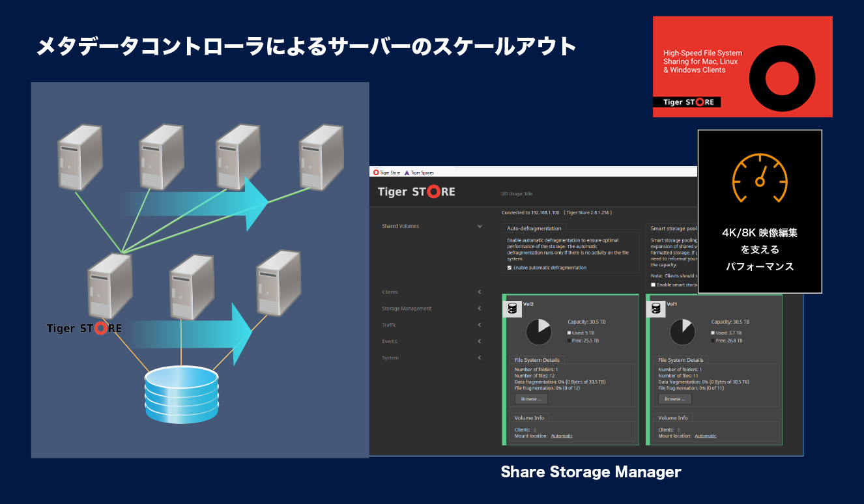Click the Vol2 disk volume icon
Image resolution: width=864 pixels, height=504 pixels.
(x=512, y=309)
